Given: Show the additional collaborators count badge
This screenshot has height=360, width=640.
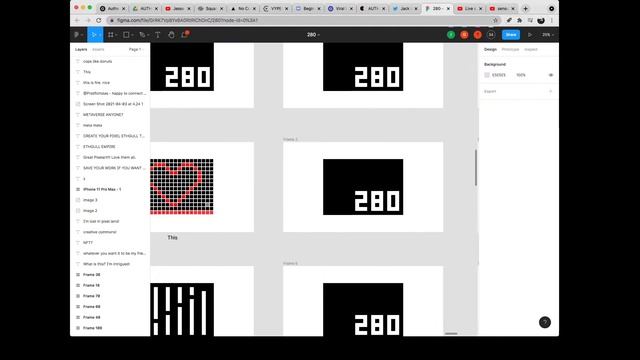Looking at the screenshot, I should pyautogui.click(x=491, y=35).
